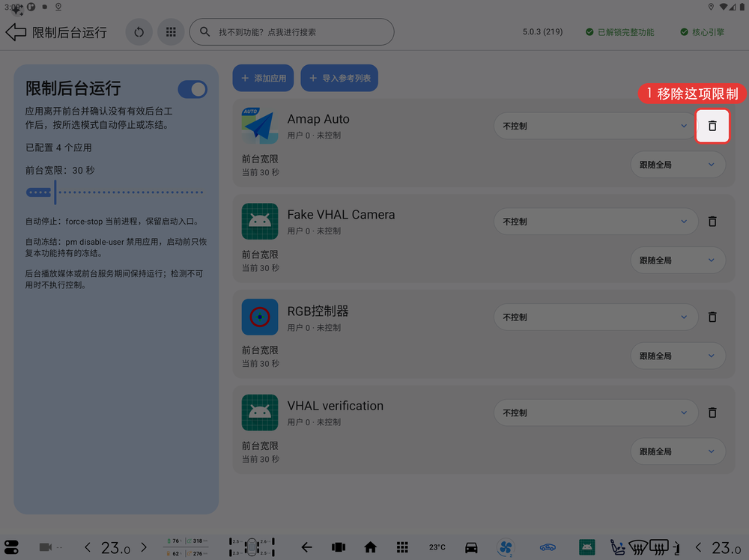Tap the tire pressure display

point(252,547)
